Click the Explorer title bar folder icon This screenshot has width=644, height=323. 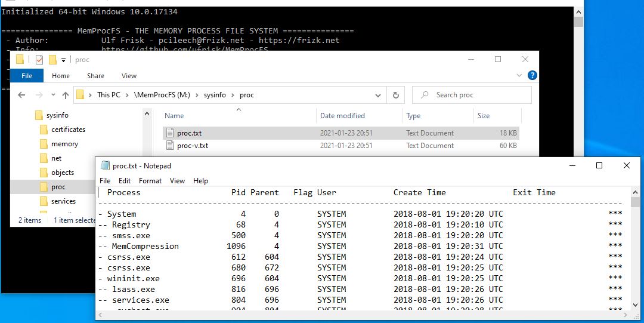pos(20,60)
